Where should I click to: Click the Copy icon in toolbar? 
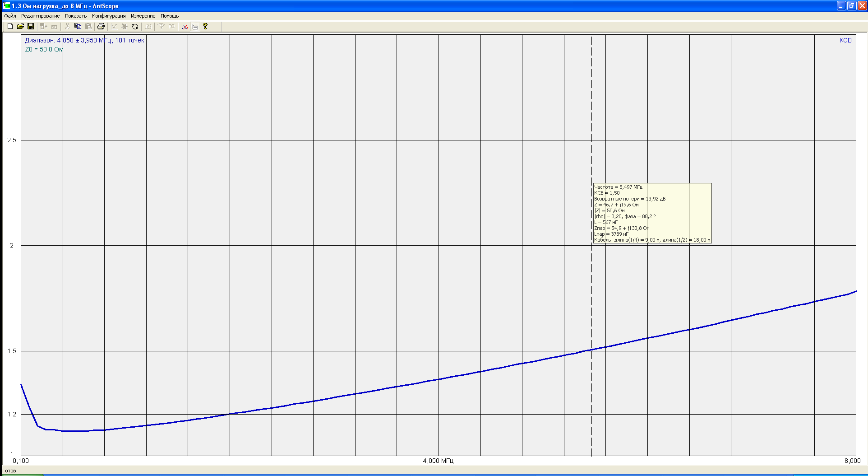78,27
